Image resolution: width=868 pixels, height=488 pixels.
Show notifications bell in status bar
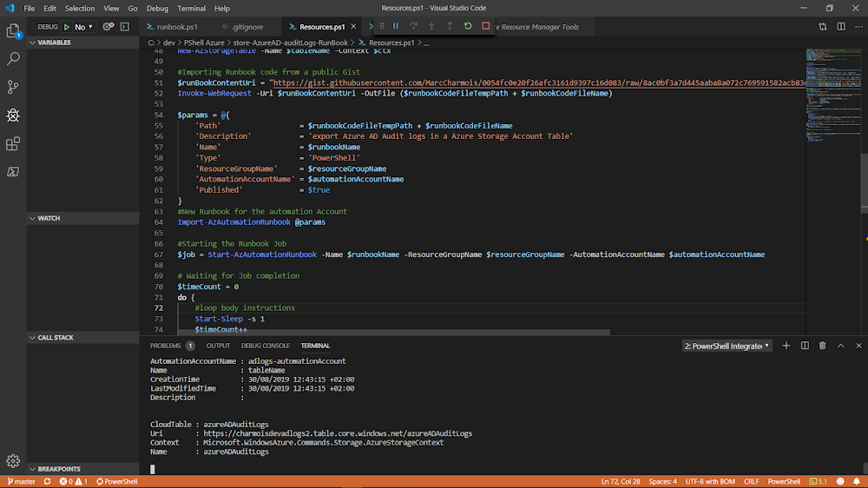pyautogui.click(x=857, y=481)
